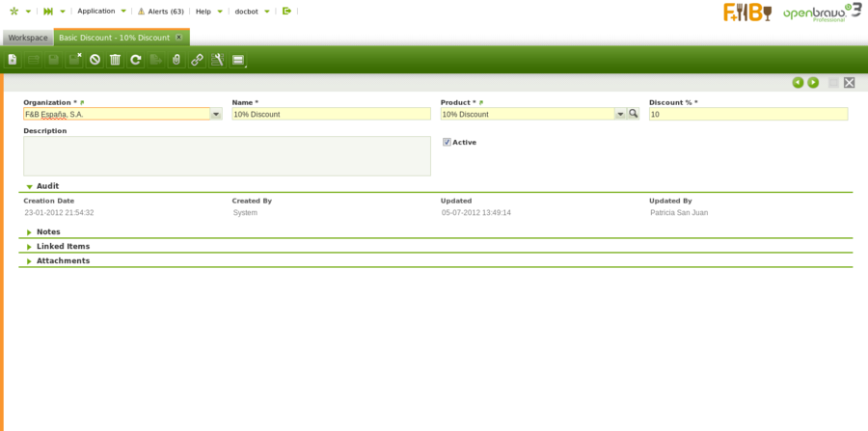This screenshot has height=431, width=868.
Task: Open attachments via the paperclip icon
Action: pyautogui.click(x=176, y=60)
